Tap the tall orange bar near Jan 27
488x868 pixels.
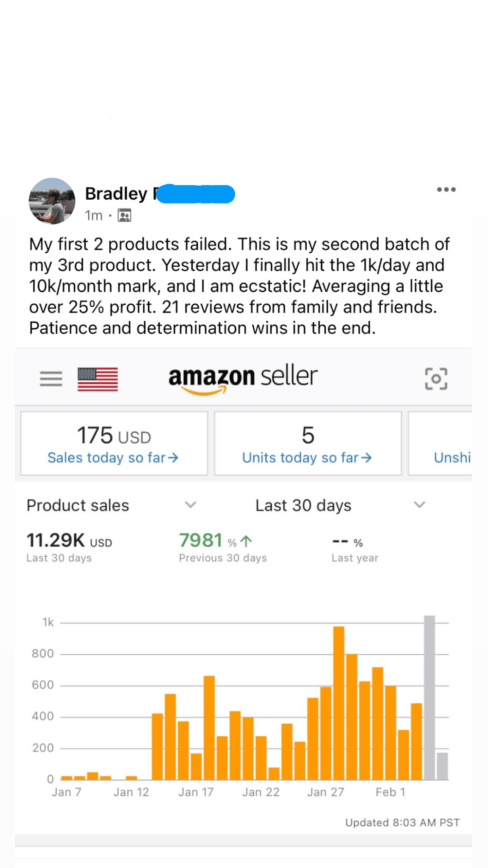coord(338,703)
